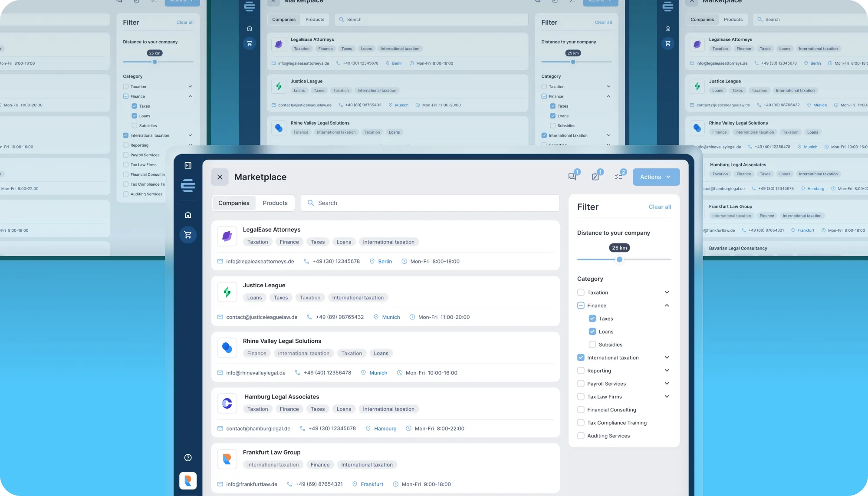868x496 pixels.
Task: Click Clear all in the Filter panel
Action: point(659,207)
